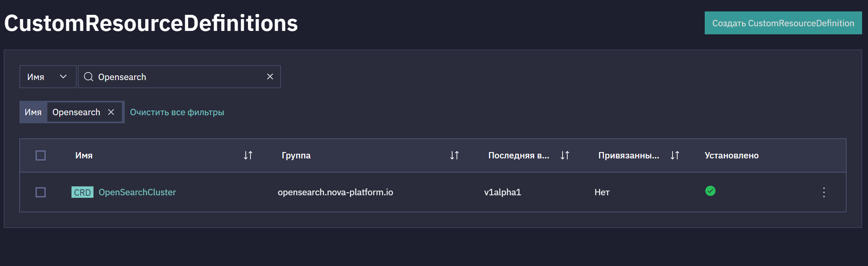Screen dimensions: 868x266
Task: Sort table by Группа column arrows
Action: pos(454,155)
